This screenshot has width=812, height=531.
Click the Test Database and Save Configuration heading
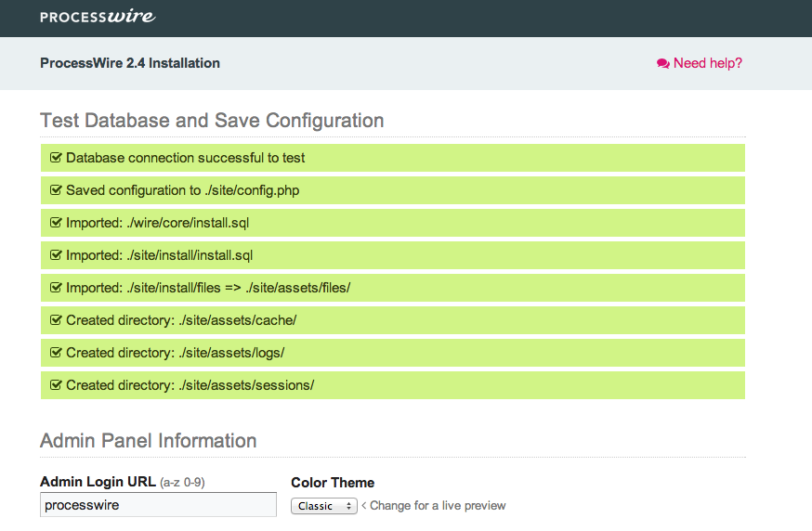coord(212,121)
